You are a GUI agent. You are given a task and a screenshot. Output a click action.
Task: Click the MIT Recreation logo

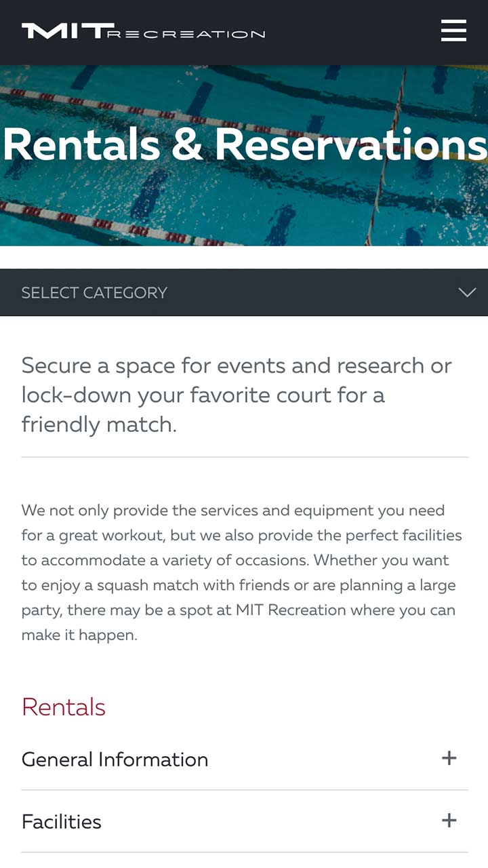pyautogui.click(x=143, y=32)
